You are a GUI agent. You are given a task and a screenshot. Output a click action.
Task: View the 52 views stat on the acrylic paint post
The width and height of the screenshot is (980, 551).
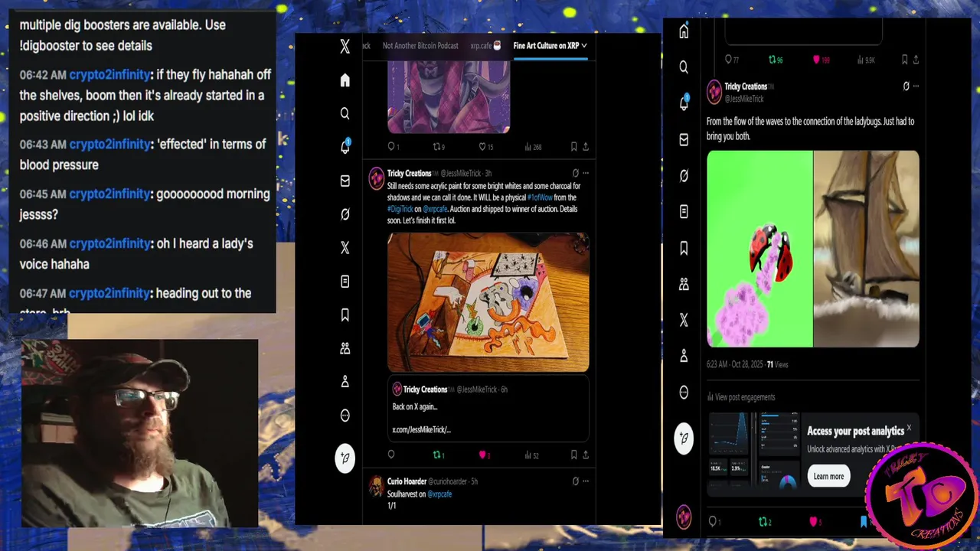[x=531, y=455]
